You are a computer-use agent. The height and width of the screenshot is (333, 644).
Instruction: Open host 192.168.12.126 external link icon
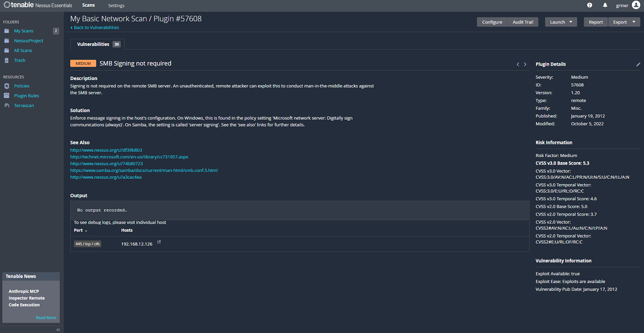coord(158,242)
